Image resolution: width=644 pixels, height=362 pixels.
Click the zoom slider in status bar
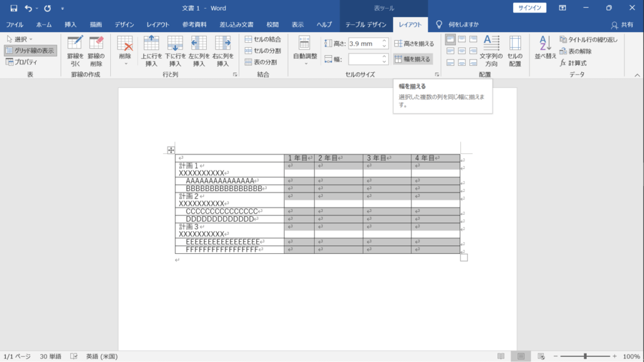click(x=585, y=356)
